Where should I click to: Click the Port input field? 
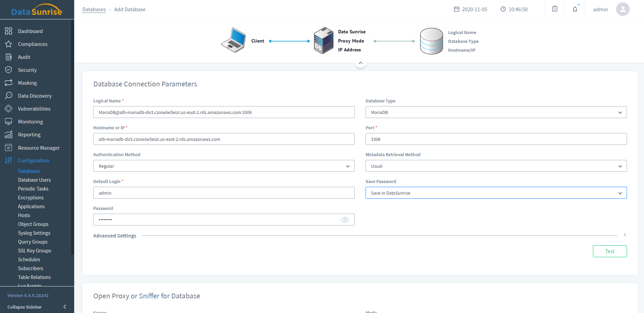[x=496, y=139]
